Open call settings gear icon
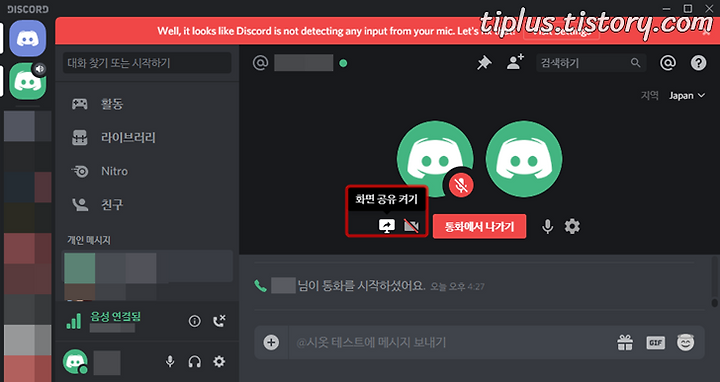This screenshot has height=382, width=720. pyautogui.click(x=572, y=226)
